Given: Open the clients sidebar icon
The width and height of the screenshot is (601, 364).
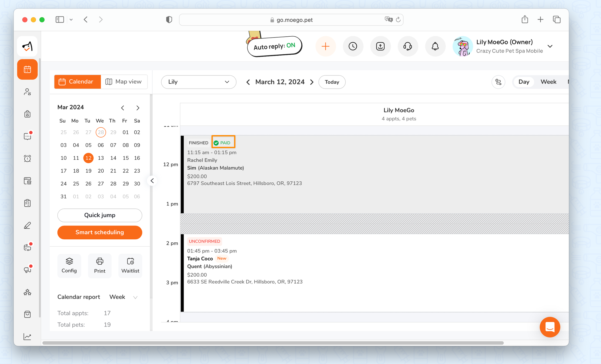Looking at the screenshot, I should point(27,92).
